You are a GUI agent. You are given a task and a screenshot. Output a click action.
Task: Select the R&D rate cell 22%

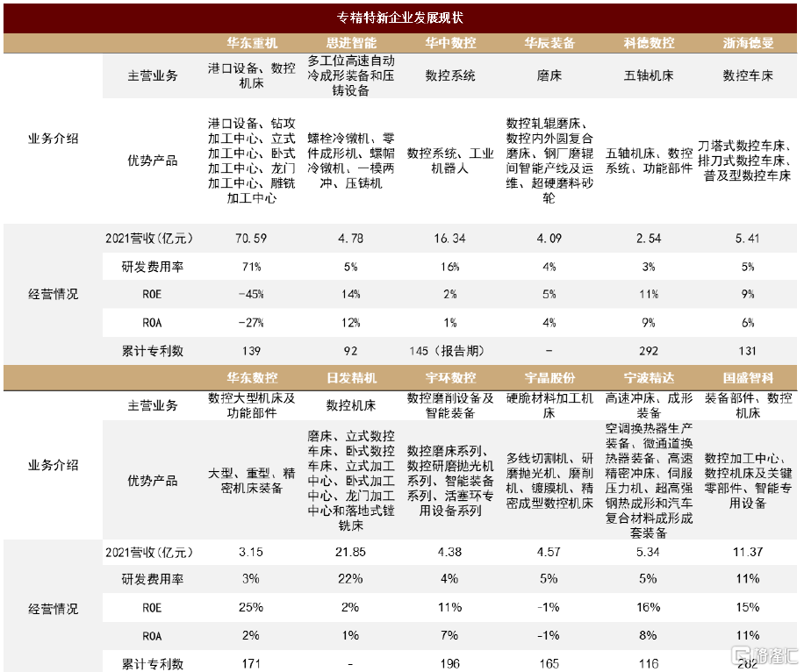point(350,579)
